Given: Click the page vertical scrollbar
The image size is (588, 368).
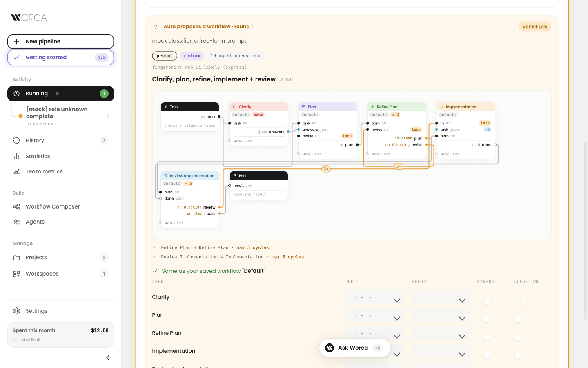Looking at the screenshot, I should point(585,230).
